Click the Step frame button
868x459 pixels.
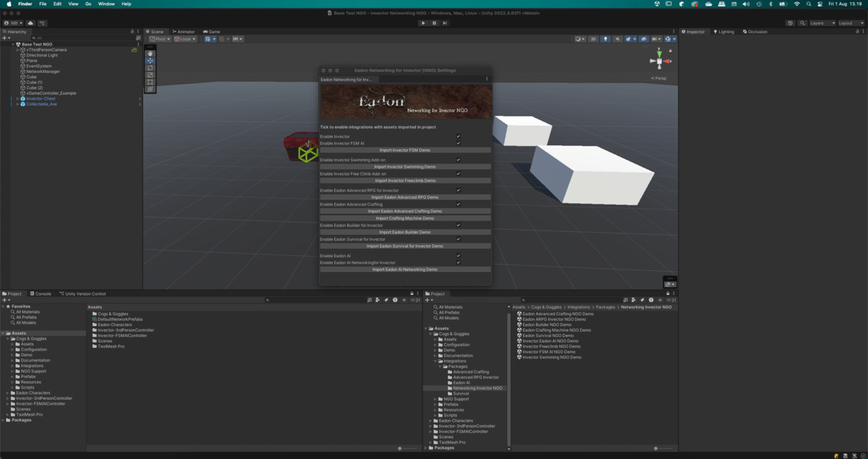(x=445, y=23)
